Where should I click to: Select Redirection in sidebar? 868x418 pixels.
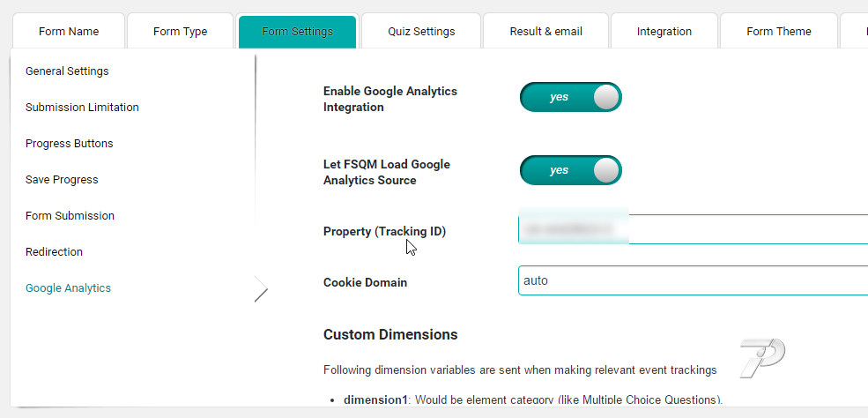click(54, 252)
